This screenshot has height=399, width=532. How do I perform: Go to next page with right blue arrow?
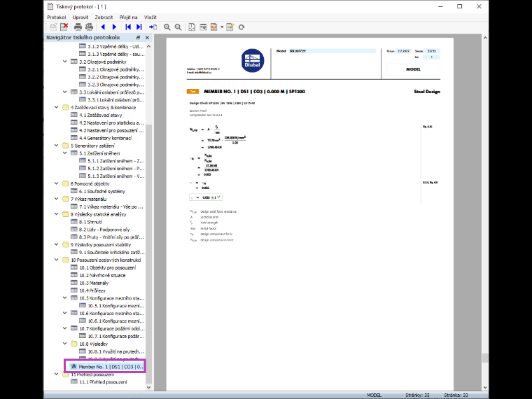(x=114, y=27)
